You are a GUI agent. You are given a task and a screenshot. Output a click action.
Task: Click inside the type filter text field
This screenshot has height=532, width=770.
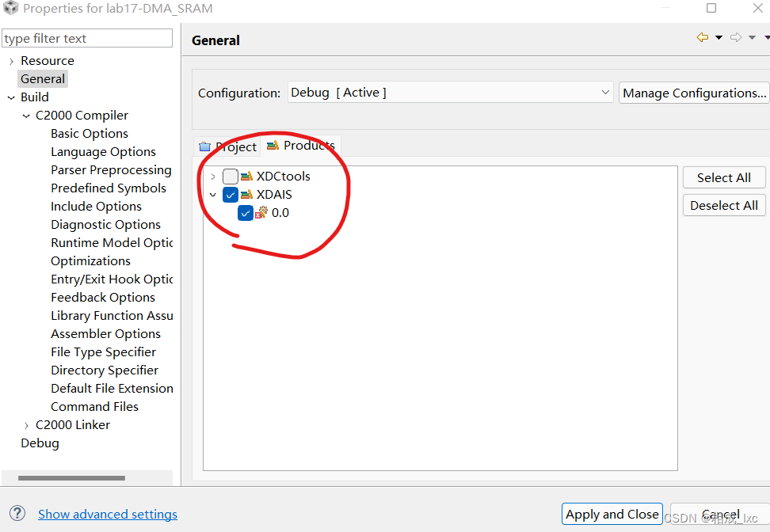(x=87, y=37)
